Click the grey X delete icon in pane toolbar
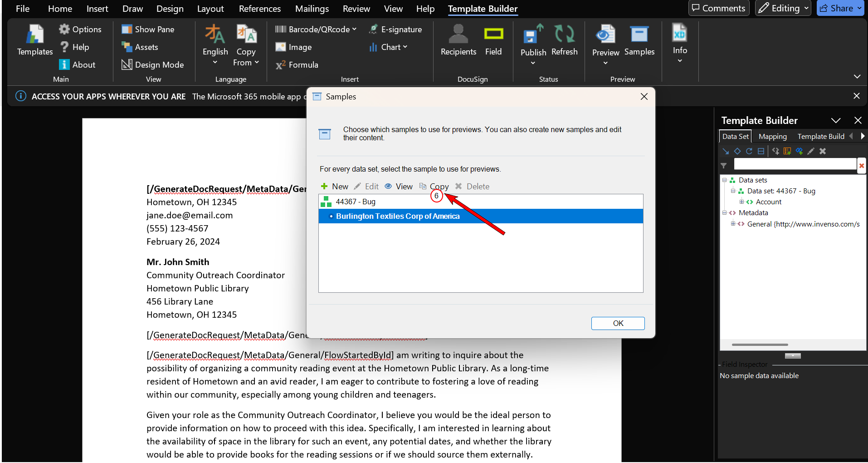This screenshot has height=463, width=868. pos(823,151)
